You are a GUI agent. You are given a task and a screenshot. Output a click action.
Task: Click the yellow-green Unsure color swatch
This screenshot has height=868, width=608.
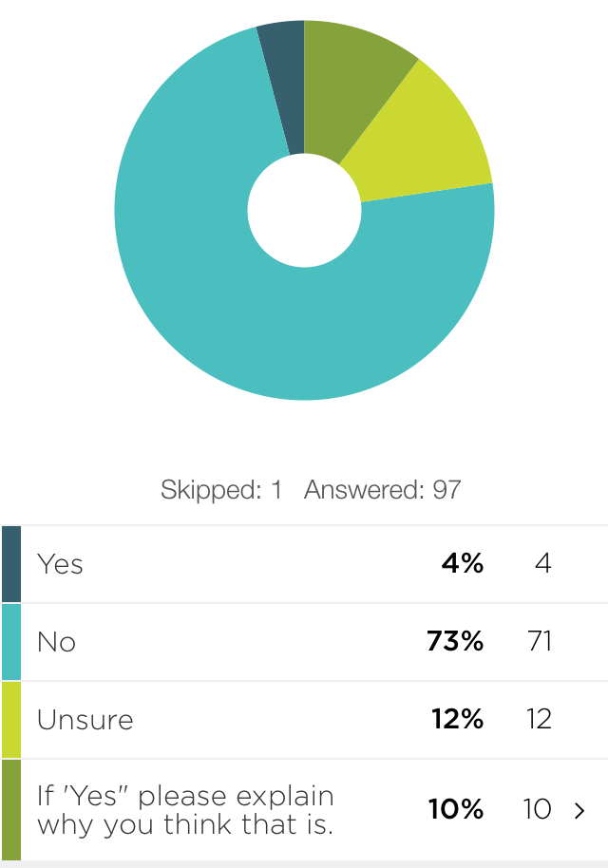click(x=11, y=720)
